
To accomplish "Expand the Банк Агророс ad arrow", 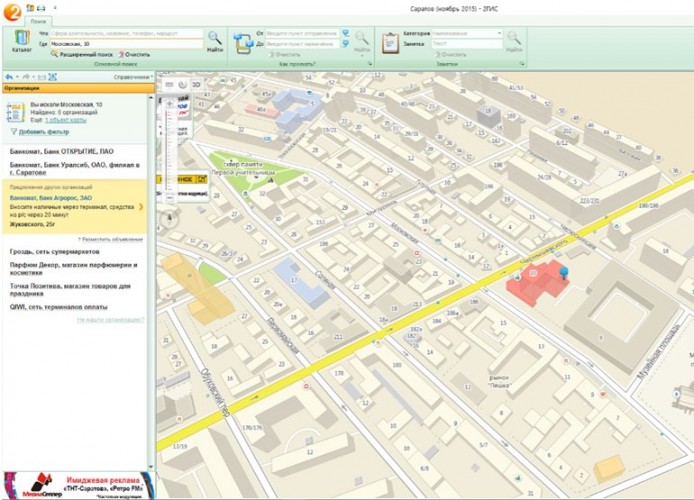I will (x=141, y=207).
